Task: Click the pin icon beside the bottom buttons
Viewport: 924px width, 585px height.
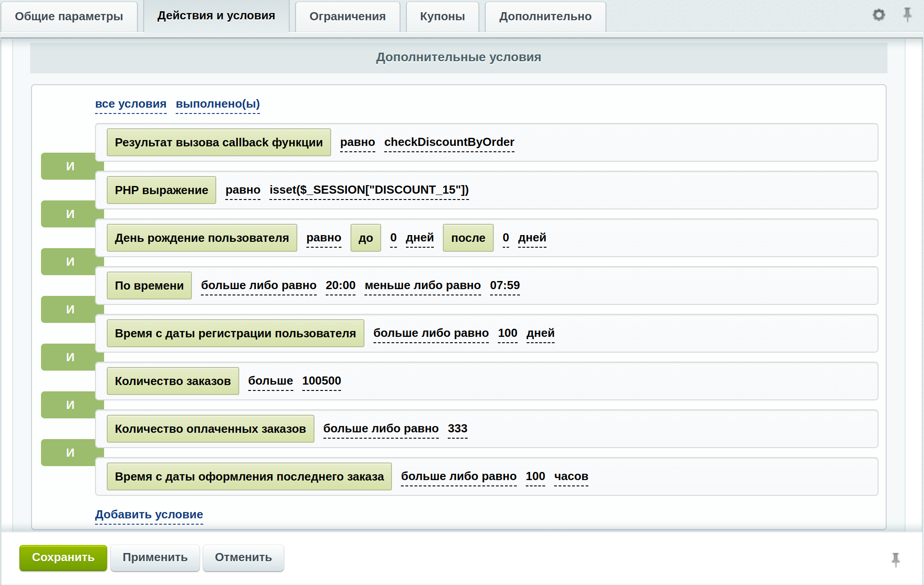Action: tap(895, 559)
